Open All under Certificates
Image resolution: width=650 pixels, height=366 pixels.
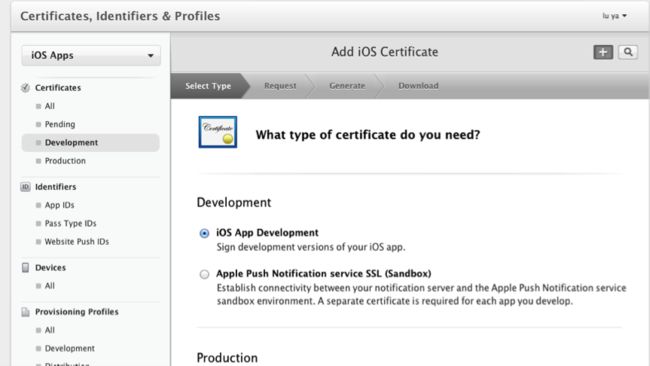pyautogui.click(x=49, y=106)
